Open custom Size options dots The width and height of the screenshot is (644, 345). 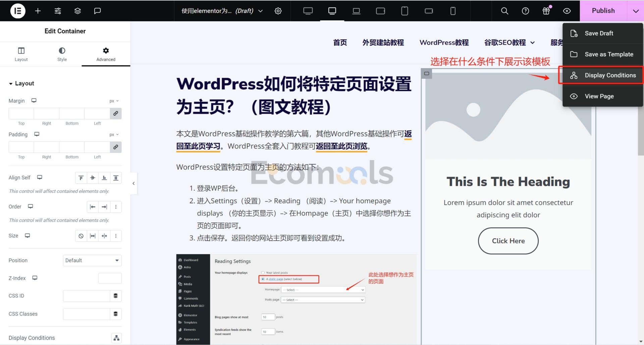click(x=116, y=236)
